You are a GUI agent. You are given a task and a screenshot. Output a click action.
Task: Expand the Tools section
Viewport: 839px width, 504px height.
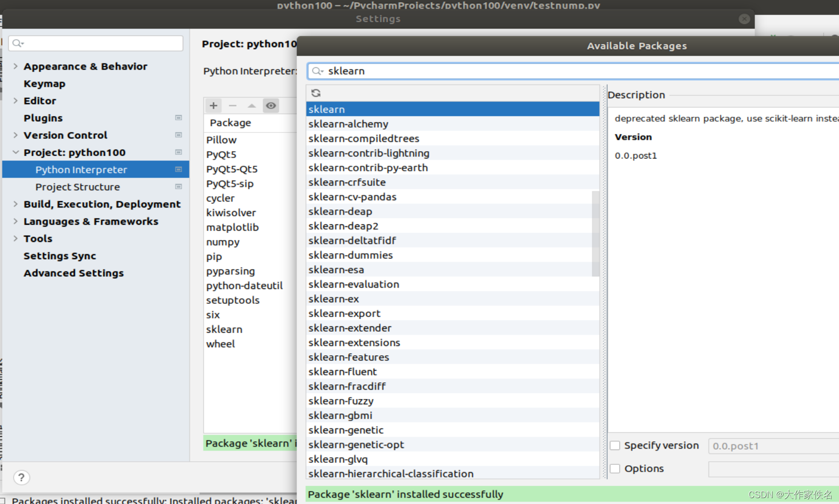pyautogui.click(x=15, y=238)
